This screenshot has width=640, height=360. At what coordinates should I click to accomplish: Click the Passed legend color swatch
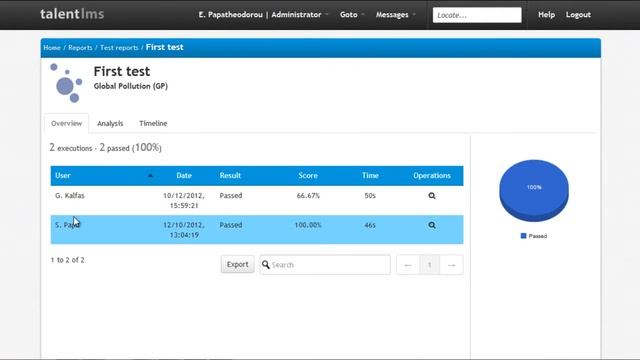pos(524,236)
